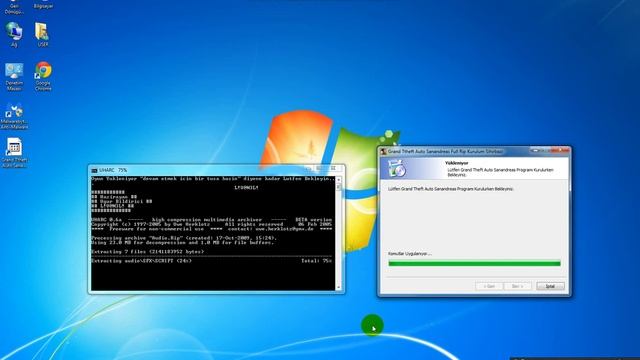Minimize the UHARC console window

click(309, 168)
